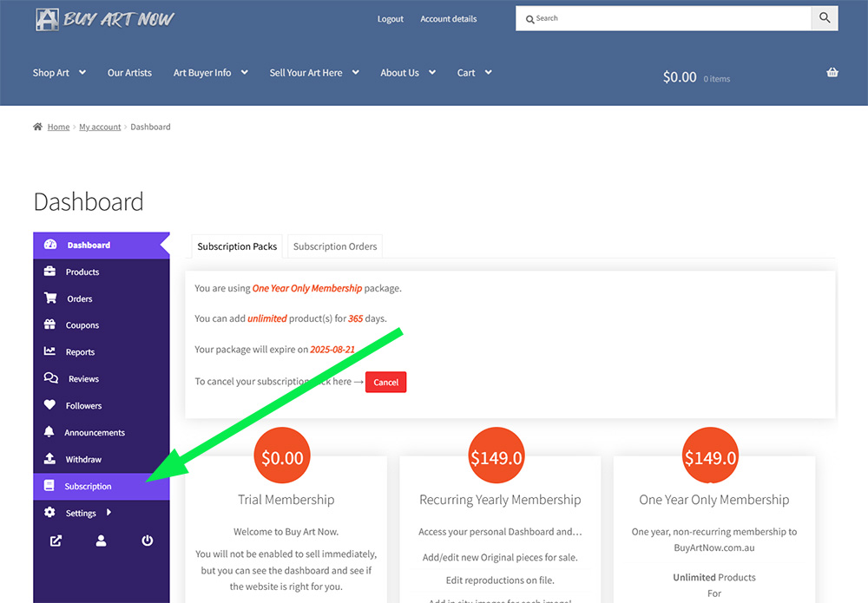Switch to the Subscription Orders tab
The height and width of the screenshot is (603, 868).
(335, 246)
